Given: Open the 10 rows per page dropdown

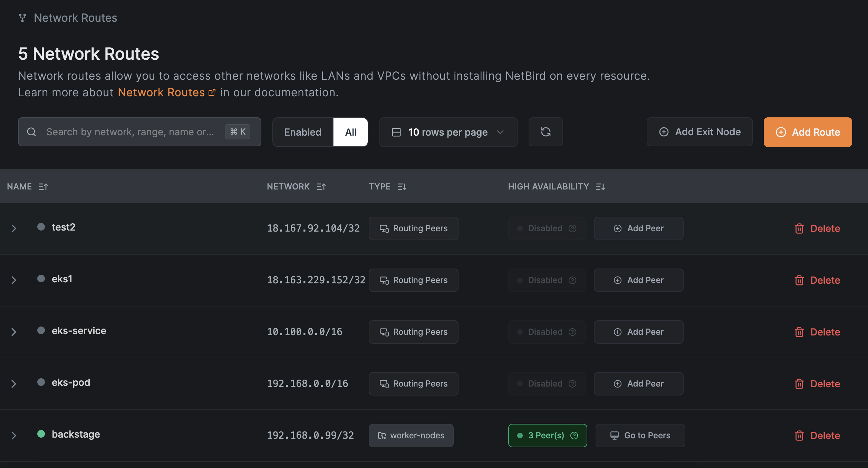Looking at the screenshot, I should click(448, 132).
